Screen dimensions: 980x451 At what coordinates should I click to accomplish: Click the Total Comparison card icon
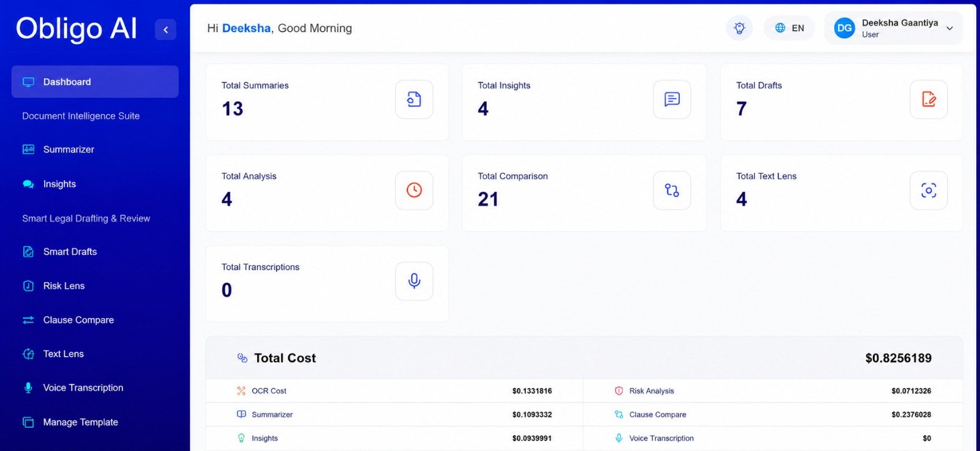(672, 191)
